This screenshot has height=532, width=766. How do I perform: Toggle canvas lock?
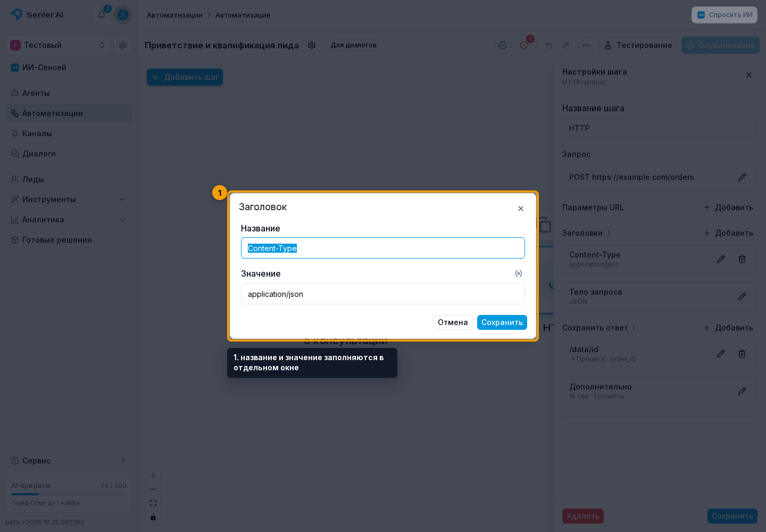pyautogui.click(x=153, y=517)
